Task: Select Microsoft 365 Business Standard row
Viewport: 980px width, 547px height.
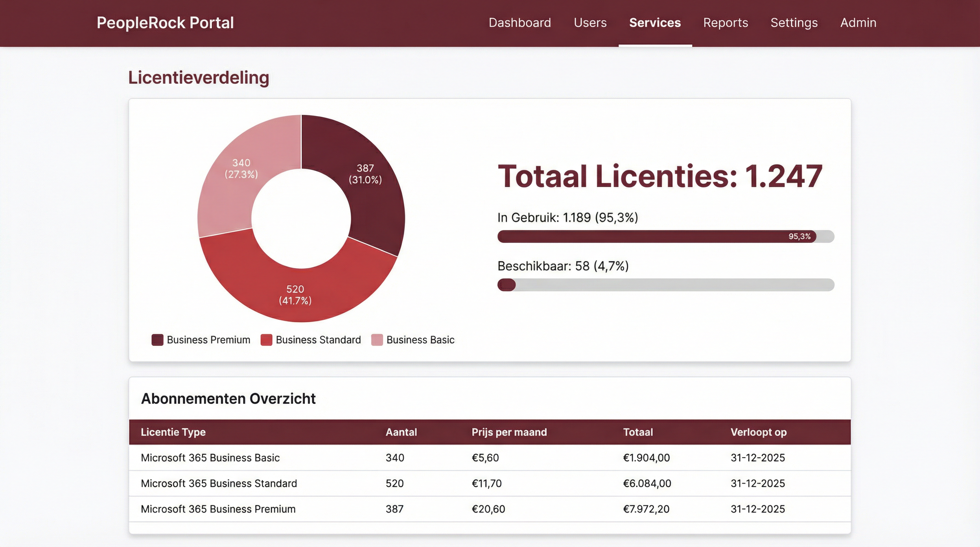Action: tap(219, 483)
